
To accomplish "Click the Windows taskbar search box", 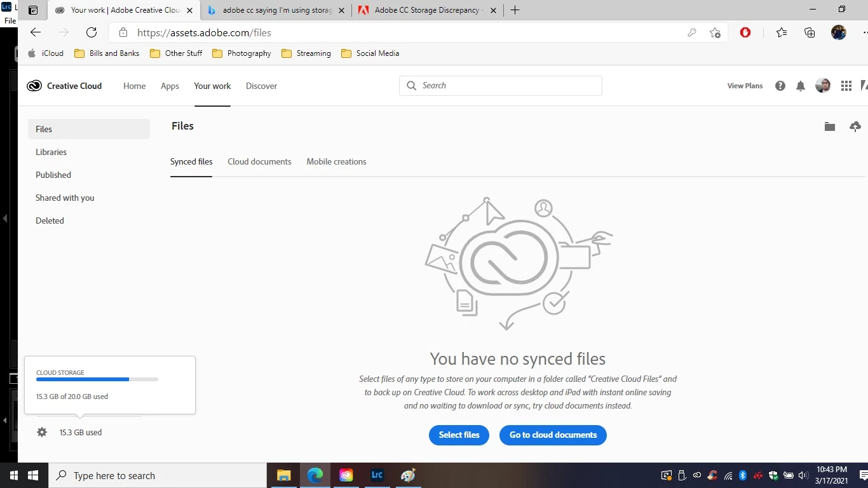I will 158,475.
